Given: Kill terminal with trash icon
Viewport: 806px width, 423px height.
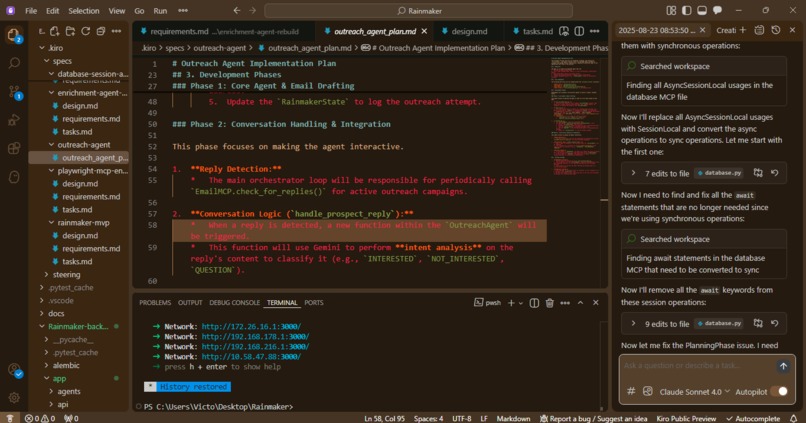Looking at the screenshot, I should (x=549, y=303).
